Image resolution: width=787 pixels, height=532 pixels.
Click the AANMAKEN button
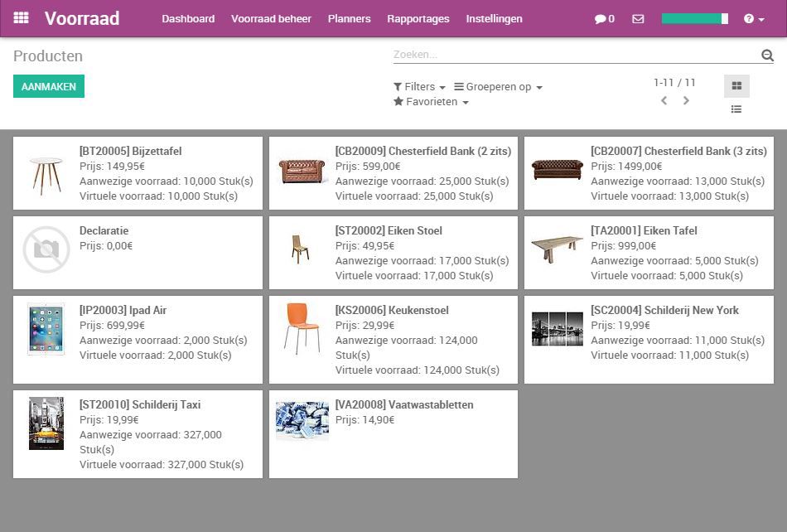tap(48, 85)
